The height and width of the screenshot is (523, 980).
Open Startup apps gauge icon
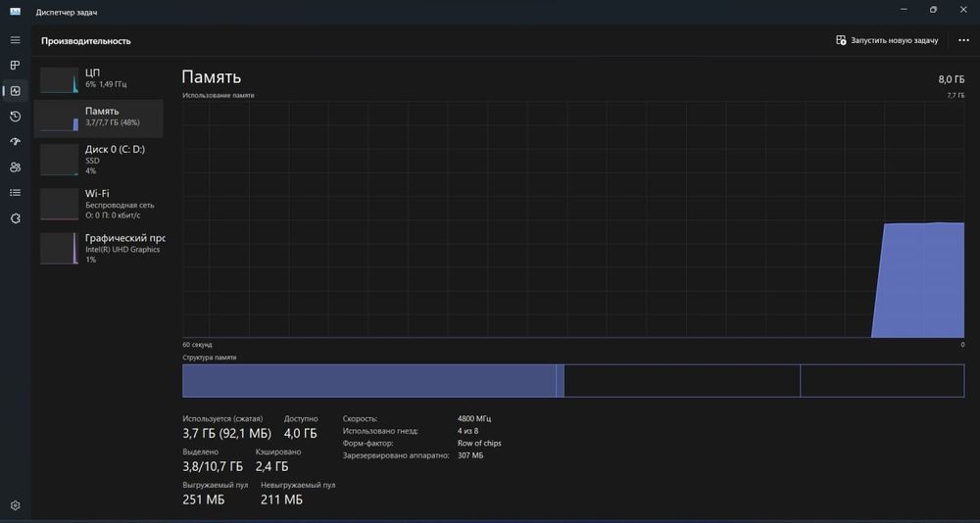point(16,142)
